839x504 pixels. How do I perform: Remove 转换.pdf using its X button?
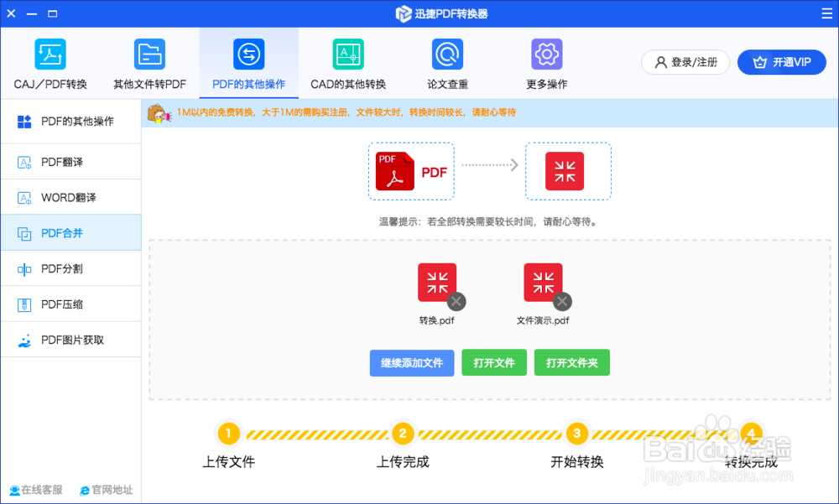[x=457, y=302]
